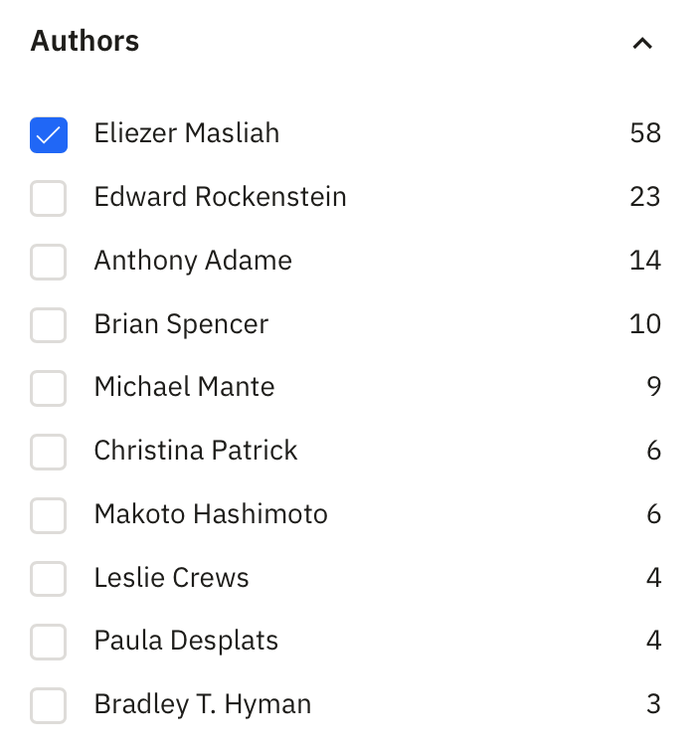700x752 pixels.
Task: Click the Authors section heading
Action: point(85,42)
